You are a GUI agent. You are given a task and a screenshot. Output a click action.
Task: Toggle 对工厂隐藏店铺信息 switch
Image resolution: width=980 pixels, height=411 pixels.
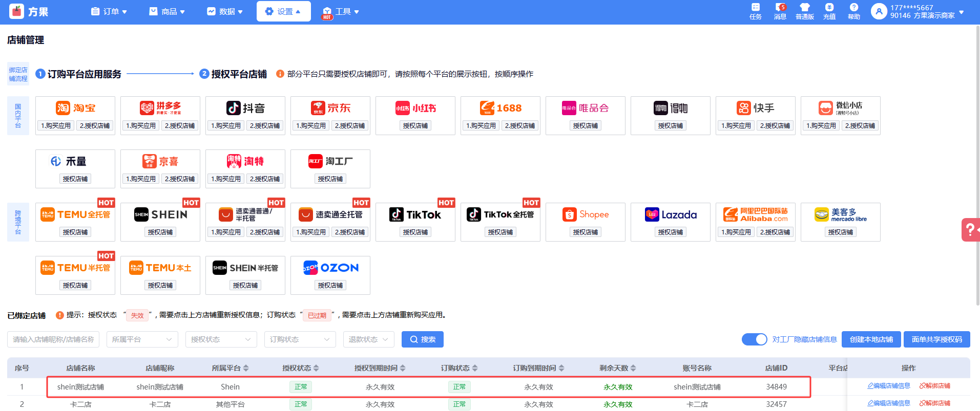754,339
